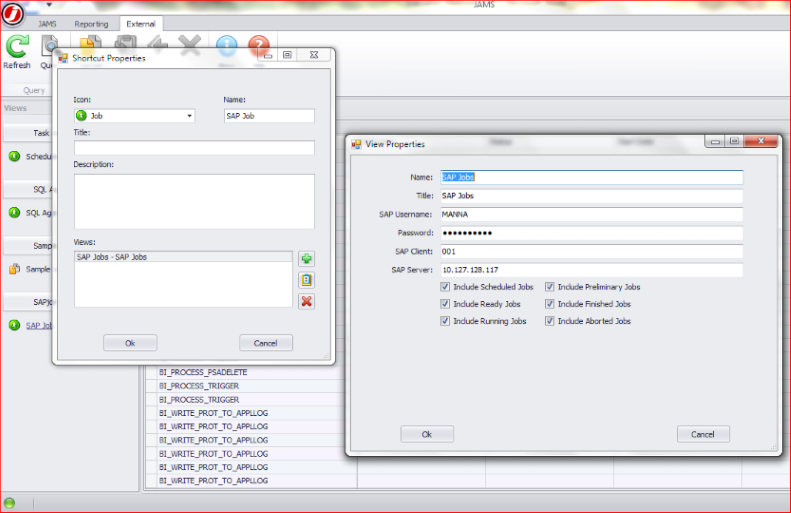The image size is (791, 513).
Task: Click the quick access toolbar dropdown arrow
Action: point(49,5)
